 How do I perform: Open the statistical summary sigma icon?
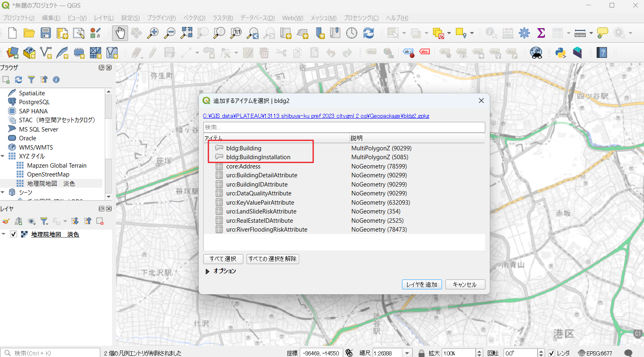(541, 33)
